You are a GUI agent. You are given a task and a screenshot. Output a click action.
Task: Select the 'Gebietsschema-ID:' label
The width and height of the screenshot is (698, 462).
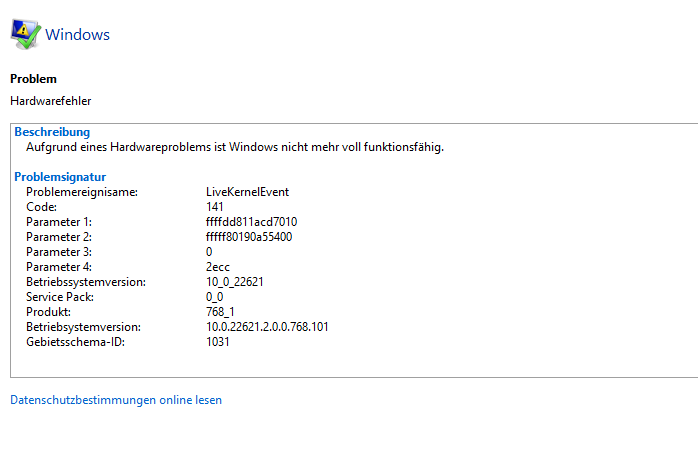pyautogui.click(x=75, y=342)
